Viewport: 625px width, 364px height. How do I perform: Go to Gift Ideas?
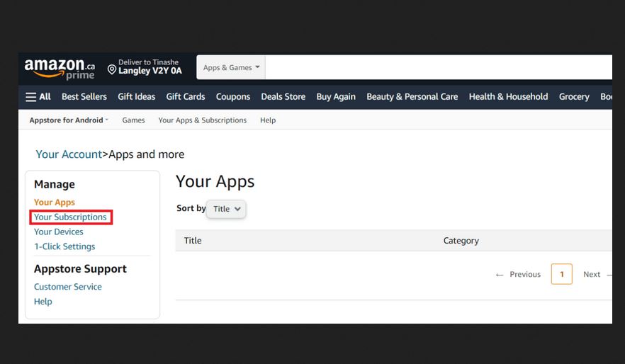pyautogui.click(x=136, y=97)
